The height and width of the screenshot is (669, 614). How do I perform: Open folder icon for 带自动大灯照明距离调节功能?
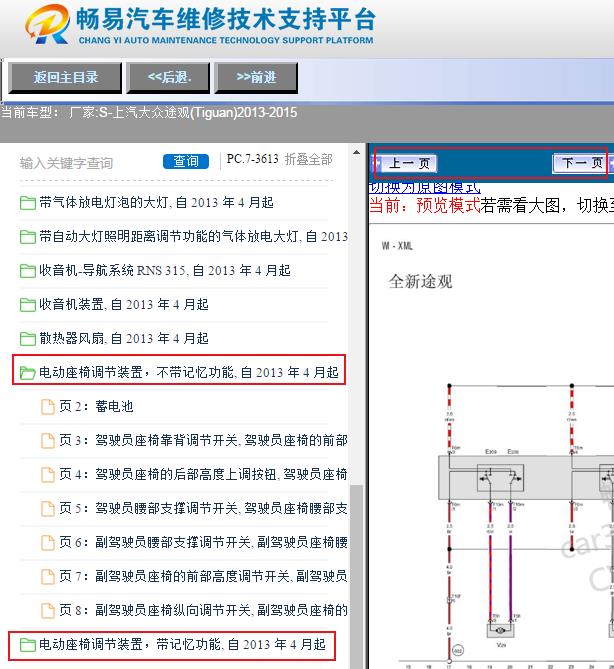(x=28, y=236)
